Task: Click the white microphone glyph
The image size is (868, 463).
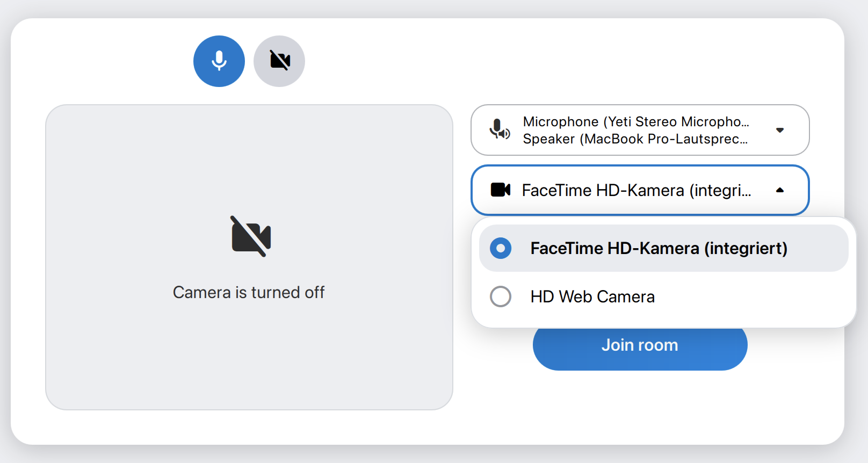Action: [219, 60]
